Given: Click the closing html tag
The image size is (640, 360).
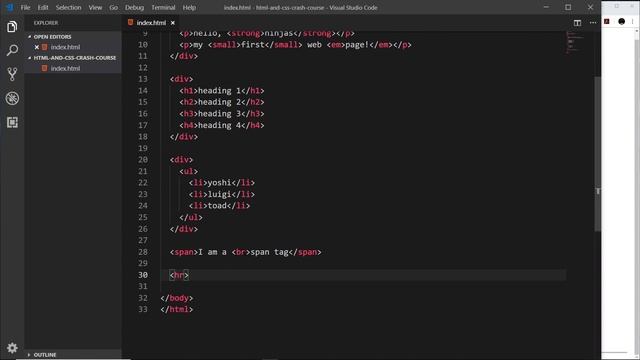Looking at the screenshot, I should click(x=177, y=309).
